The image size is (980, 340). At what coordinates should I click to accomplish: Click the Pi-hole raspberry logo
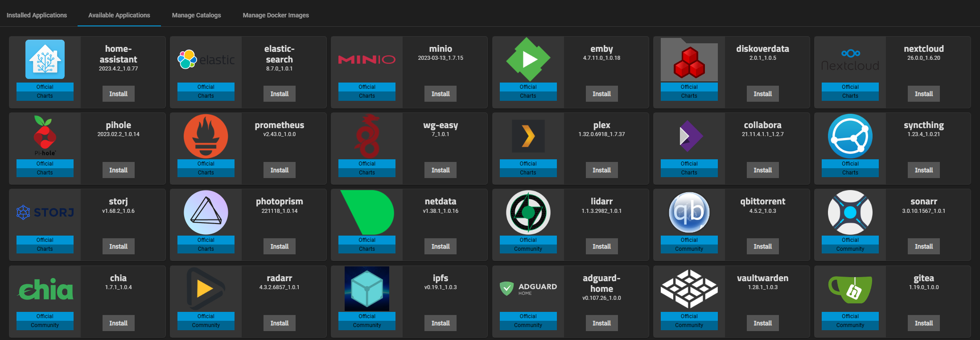tap(45, 134)
